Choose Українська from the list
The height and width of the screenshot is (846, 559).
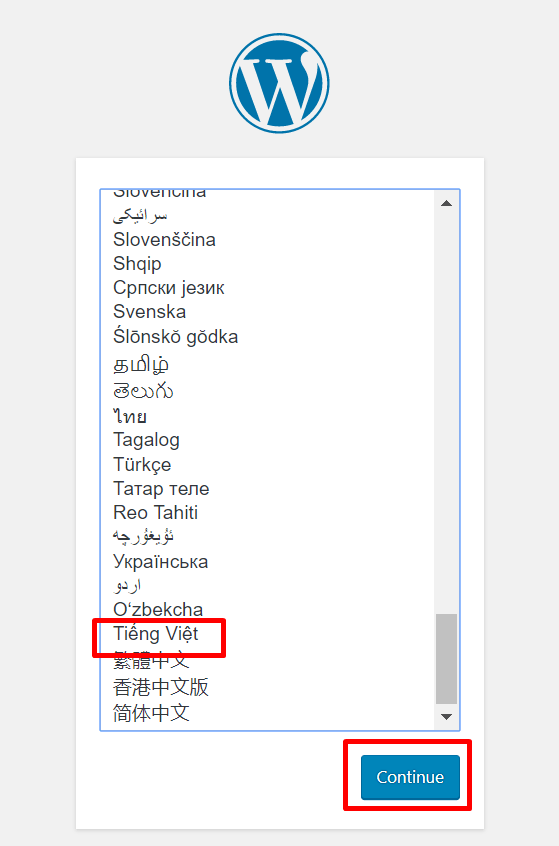point(160,562)
